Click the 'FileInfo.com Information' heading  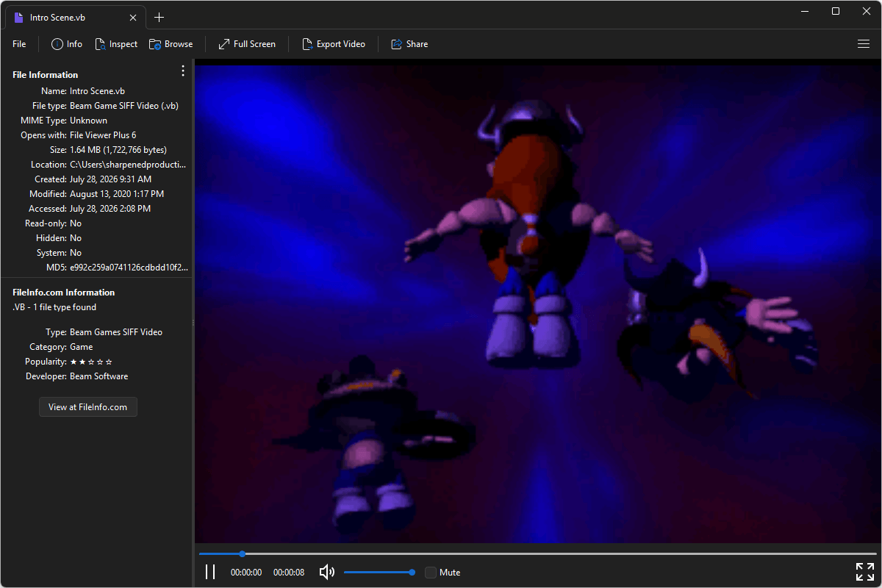tap(64, 293)
